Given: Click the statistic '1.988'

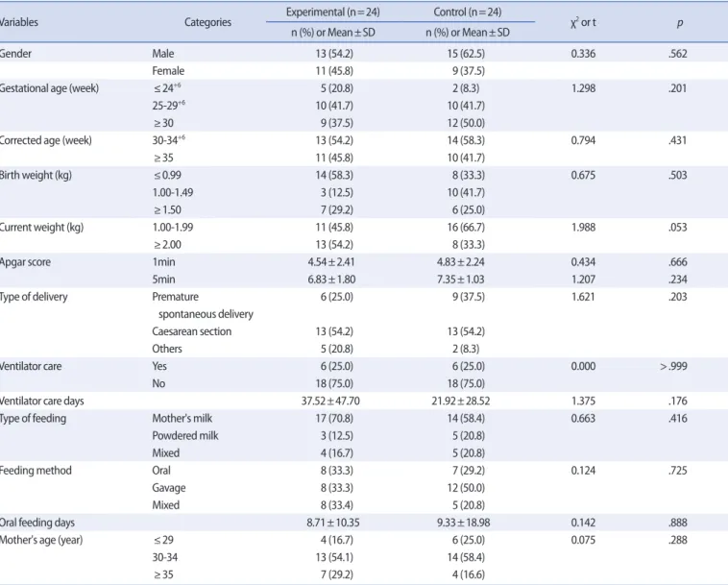Looking at the screenshot, I should tap(583, 227).
